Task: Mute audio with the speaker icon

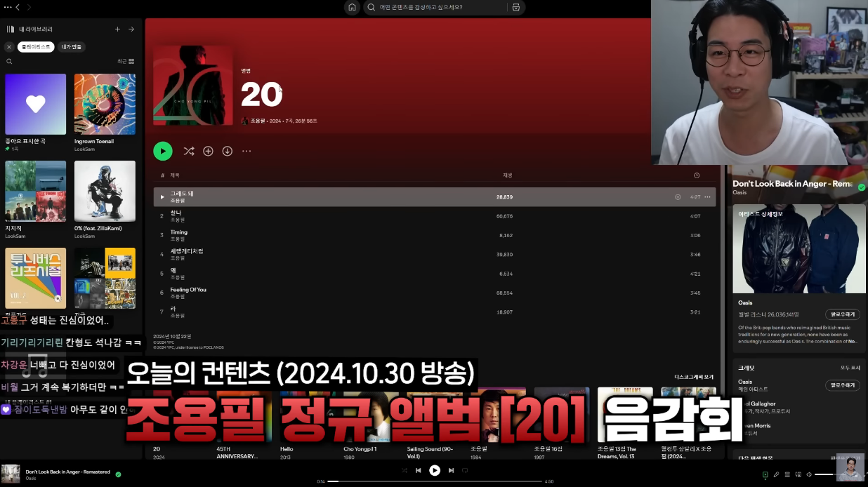Action: point(809,475)
